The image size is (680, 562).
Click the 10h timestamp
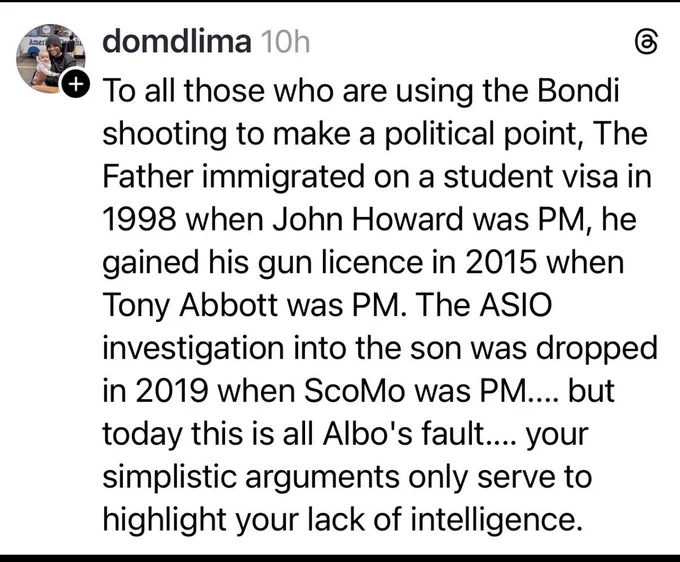286,42
